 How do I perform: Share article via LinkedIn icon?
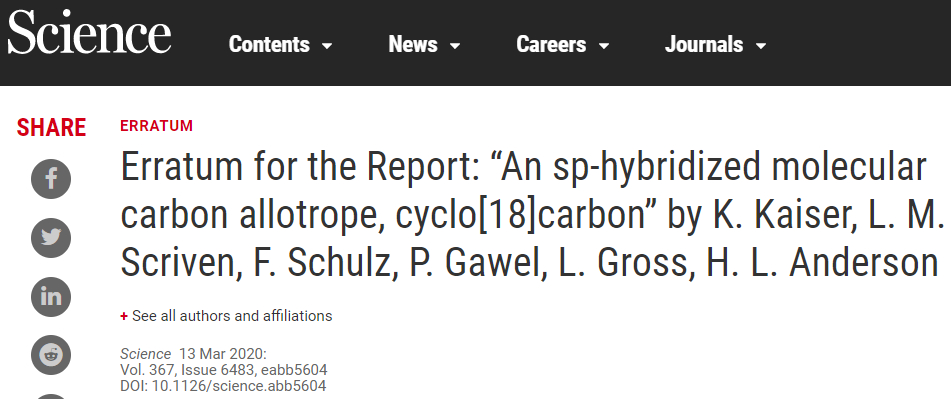[x=51, y=297]
